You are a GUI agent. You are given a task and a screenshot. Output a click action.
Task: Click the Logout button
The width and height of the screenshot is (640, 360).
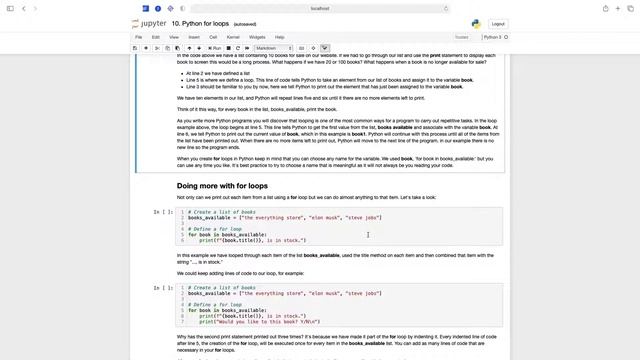click(498, 24)
